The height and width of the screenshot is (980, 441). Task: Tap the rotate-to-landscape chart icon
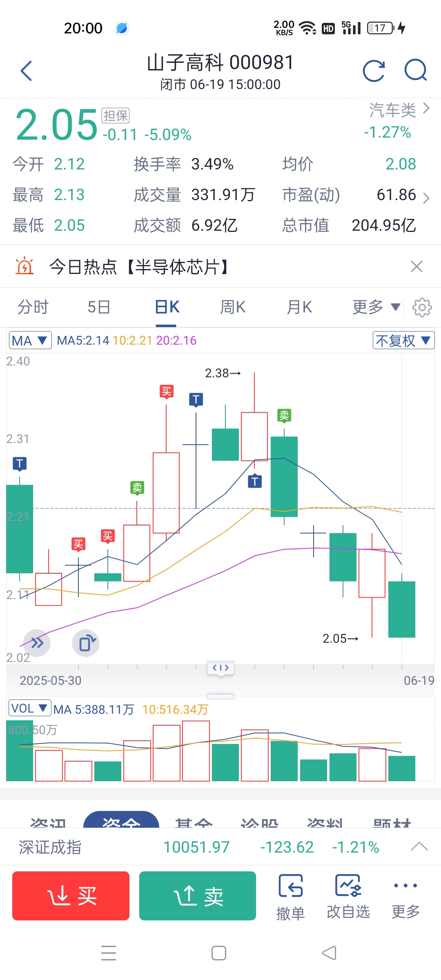coord(86,643)
